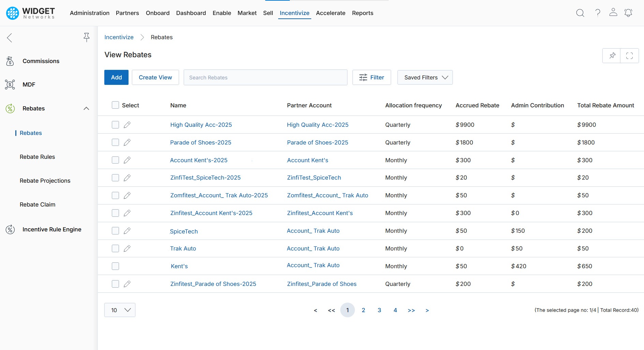
Task: Open the ZinfiTest_SpiceTech-2025 rebate link
Action: click(x=205, y=178)
